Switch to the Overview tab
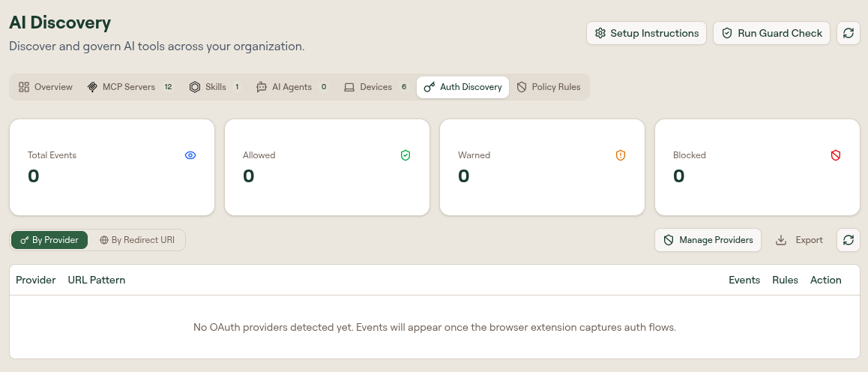Viewport: 868px width, 372px height. 46,87
